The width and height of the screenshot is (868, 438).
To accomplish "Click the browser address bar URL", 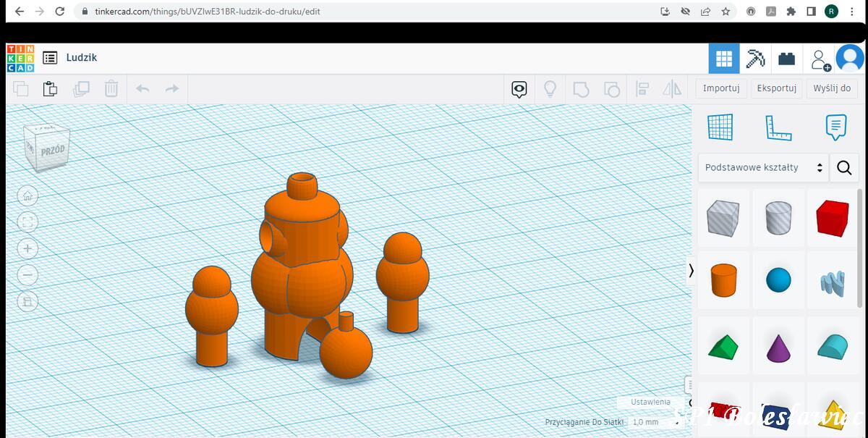I will tap(208, 12).
